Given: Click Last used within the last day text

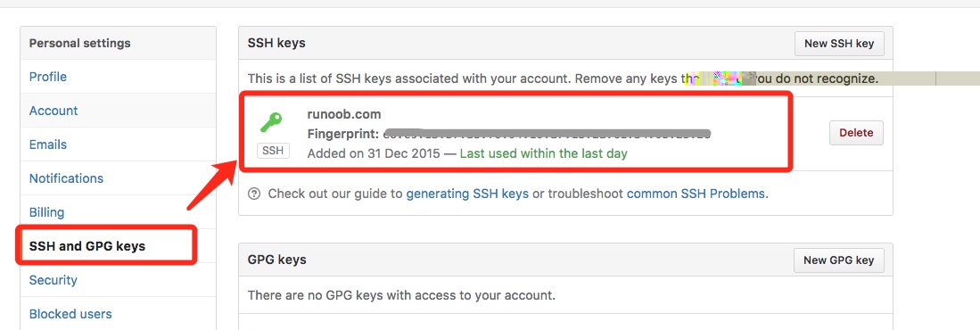Looking at the screenshot, I should [544, 153].
